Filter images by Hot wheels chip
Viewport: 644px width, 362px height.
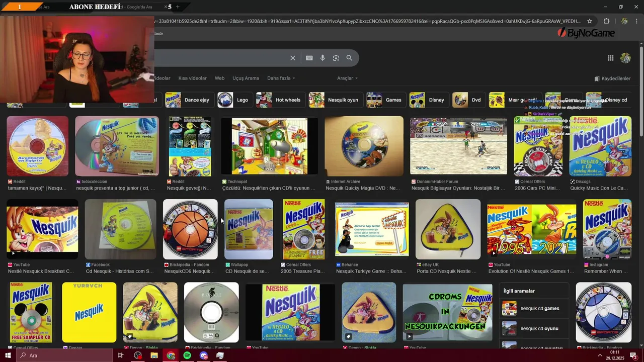(x=280, y=100)
